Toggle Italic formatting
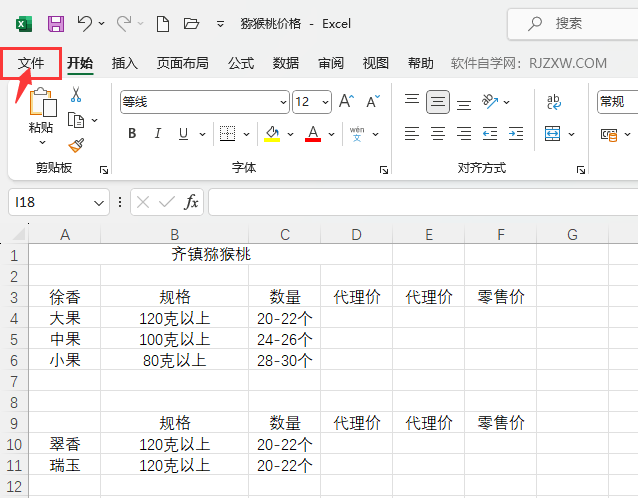Image resolution: width=638 pixels, height=498 pixels. pos(157,133)
